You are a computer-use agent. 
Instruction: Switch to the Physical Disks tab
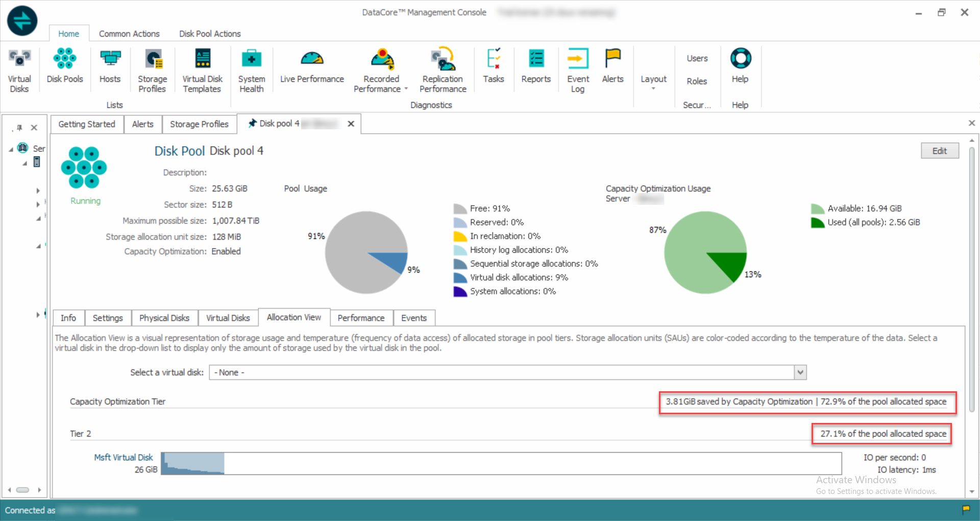point(164,318)
